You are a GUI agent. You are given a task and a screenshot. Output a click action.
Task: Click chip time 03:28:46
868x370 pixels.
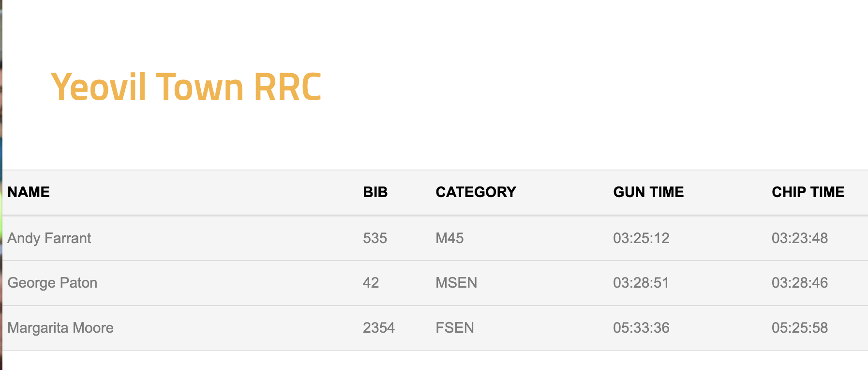[x=800, y=283]
